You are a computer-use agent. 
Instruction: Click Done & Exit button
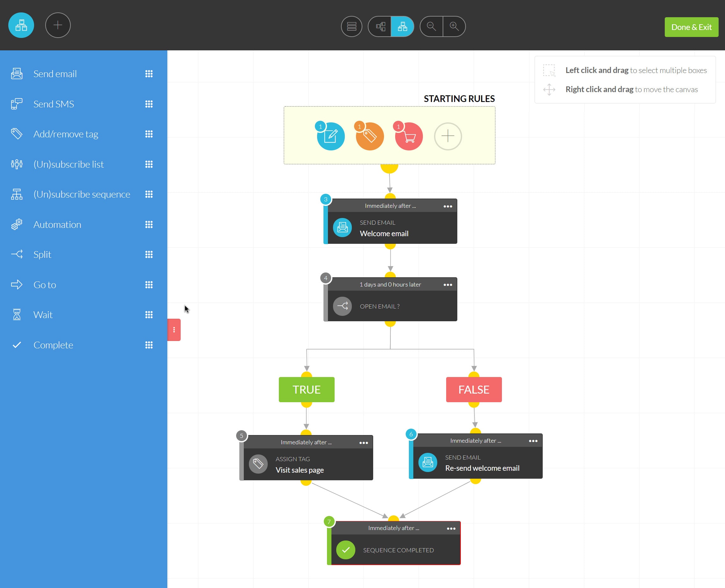click(x=691, y=26)
